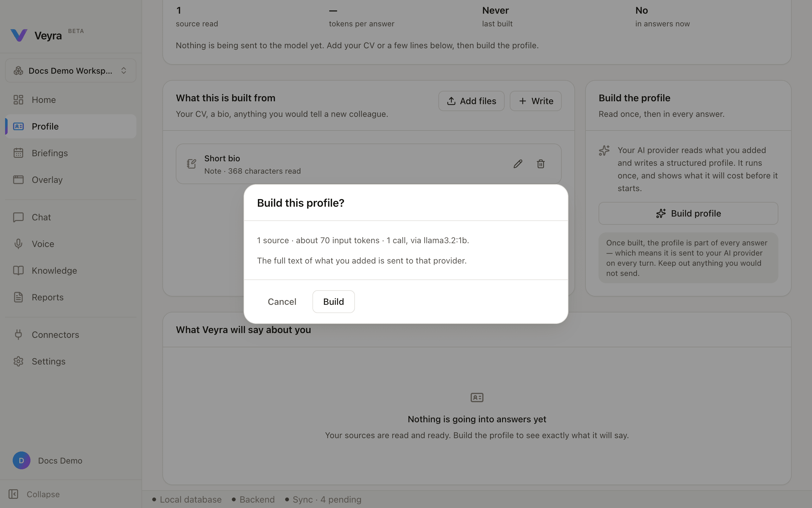
Task: Click the Collapse sidebar icon
Action: click(x=13, y=494)
